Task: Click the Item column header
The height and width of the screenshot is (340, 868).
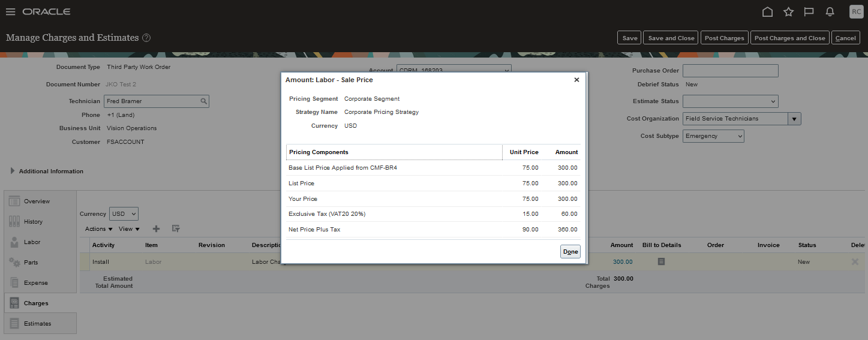Action: pyautogui.click(x=151, y=245)
